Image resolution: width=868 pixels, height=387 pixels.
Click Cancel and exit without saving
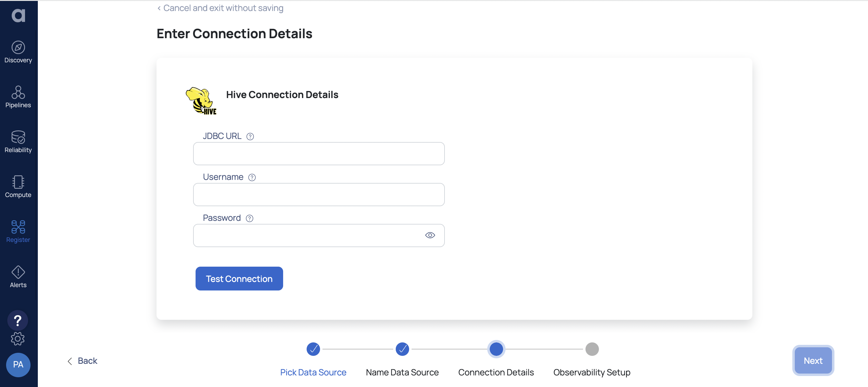pyautogui.click(x=220, y=8)
